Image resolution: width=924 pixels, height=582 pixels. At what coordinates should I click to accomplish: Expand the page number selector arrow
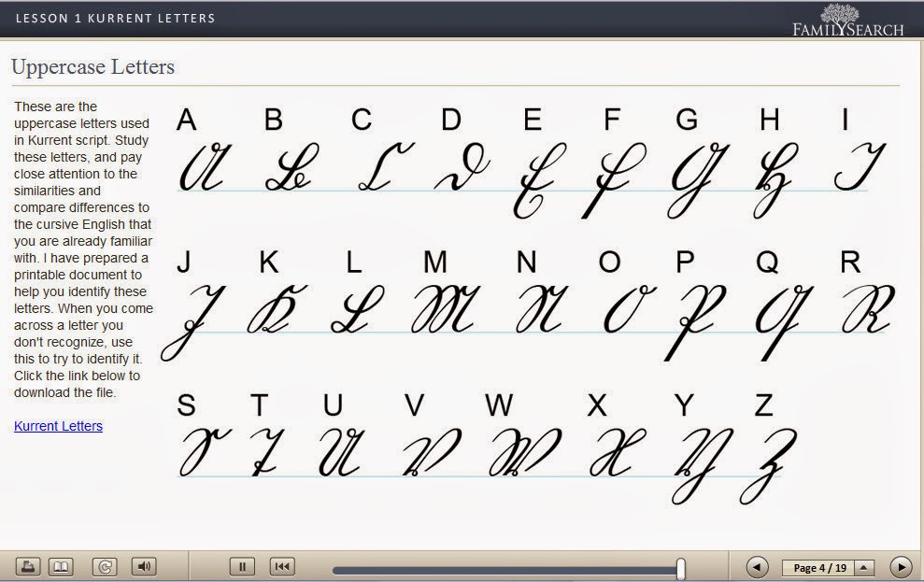(x=866, y=566)
